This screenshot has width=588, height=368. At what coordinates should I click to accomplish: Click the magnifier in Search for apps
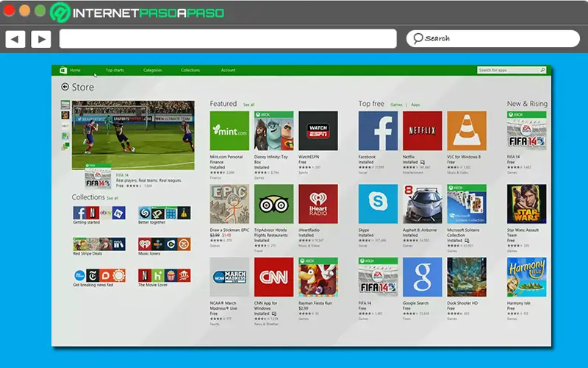[542, 70]
